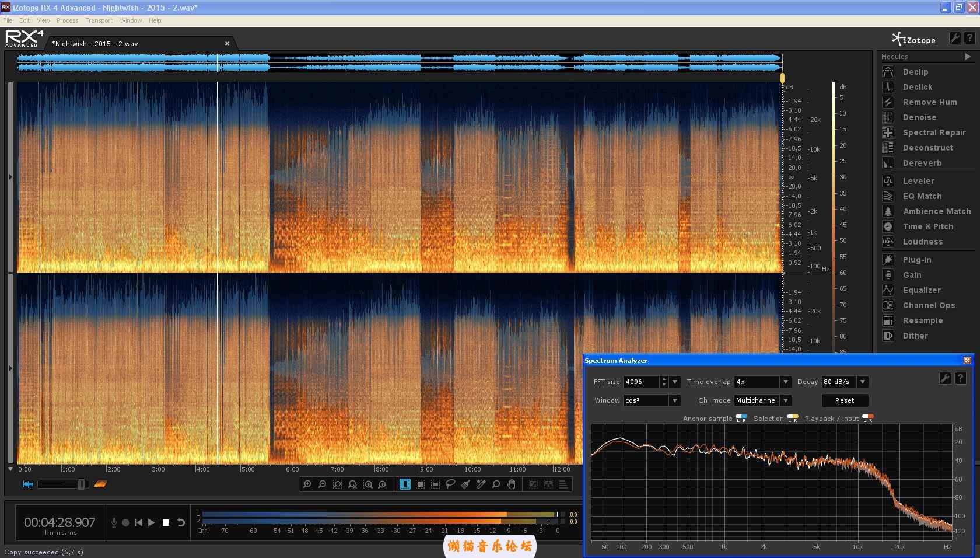The width and height of the screenshot is (980, 558).
Task: Start playback with the Play button
Action: coord(152,522)
